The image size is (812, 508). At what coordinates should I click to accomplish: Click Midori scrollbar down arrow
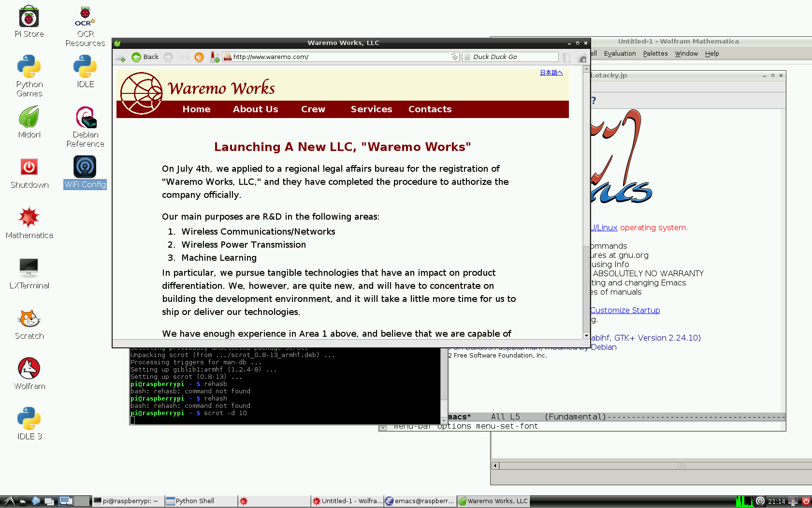tap(586, 335)
